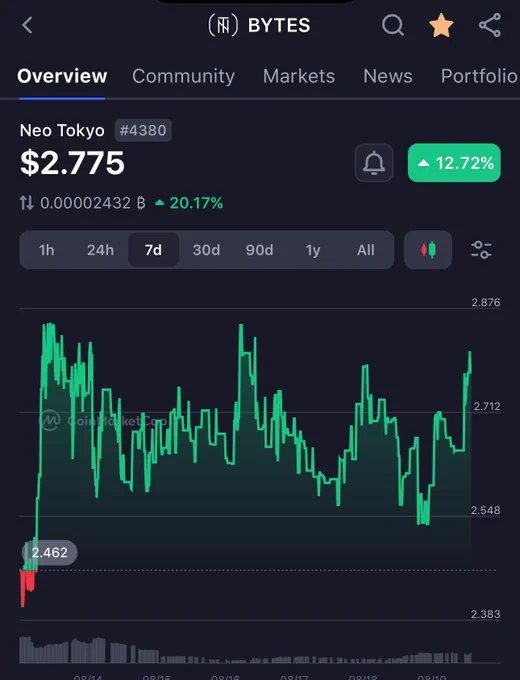This screenshot has width=520, height=680.
Task: Tap the 2.876 axis label
Action: pyautogui.click(x=486, y=302)
